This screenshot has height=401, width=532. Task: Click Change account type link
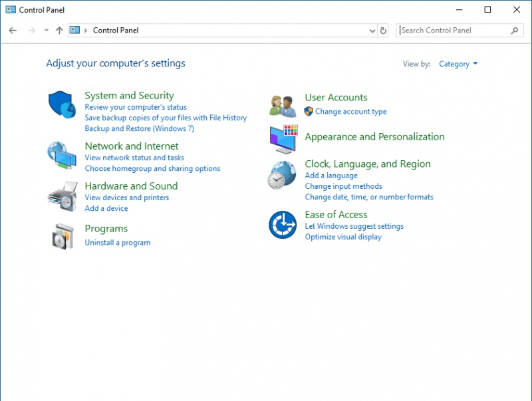click(351, 111)
